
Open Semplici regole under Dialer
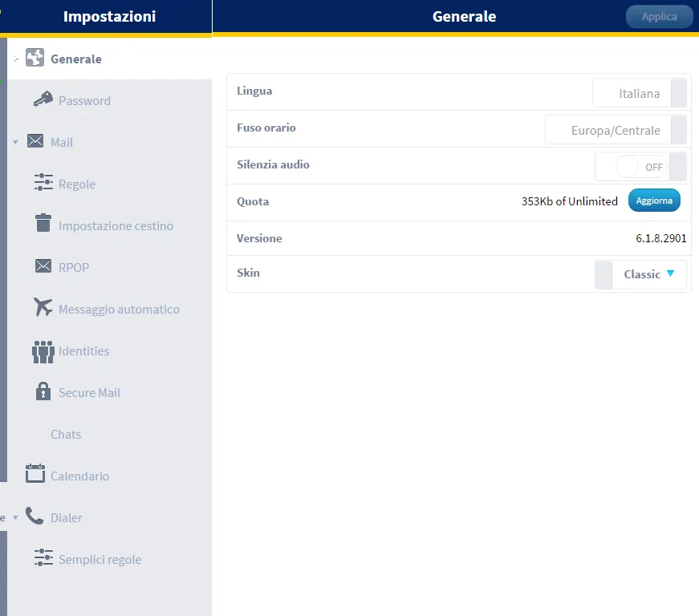click(x=100, y=559)
